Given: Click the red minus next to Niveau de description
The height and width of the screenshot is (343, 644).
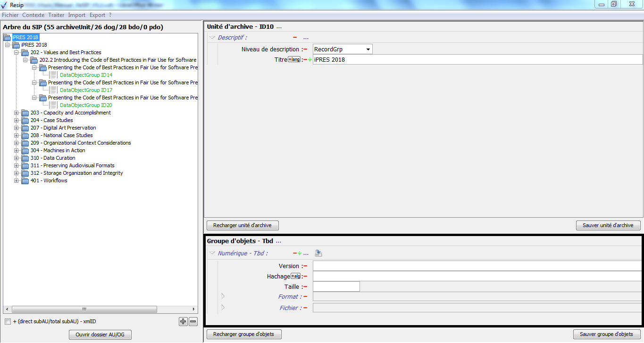Looking at the screenshot, I should [x=305, y=49].
